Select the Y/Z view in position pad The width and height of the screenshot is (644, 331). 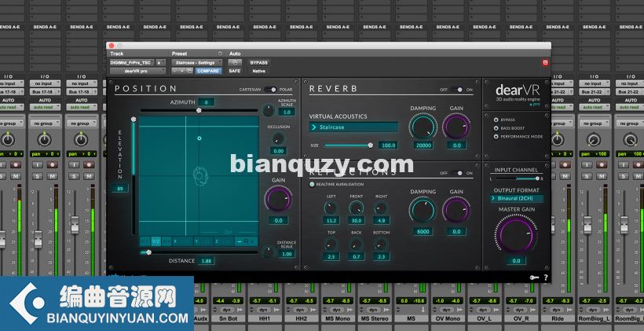click(x=156, y=241)
